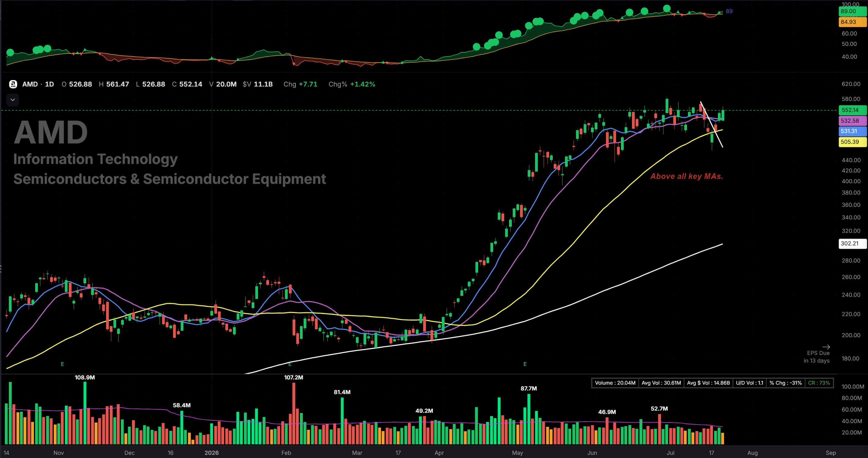Select the green 552.14 price label on the axis
This screenshot has width=868, height=458.
pyautogui.click(x=852, y=110)
